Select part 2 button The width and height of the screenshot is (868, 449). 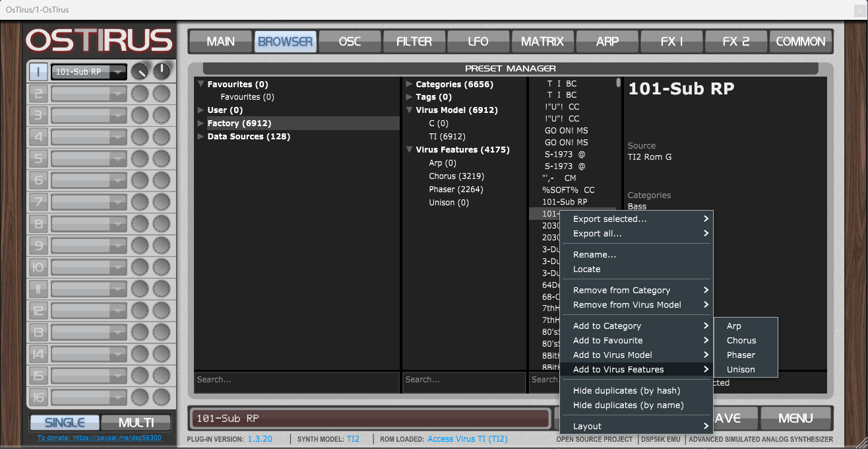(38, 94)
